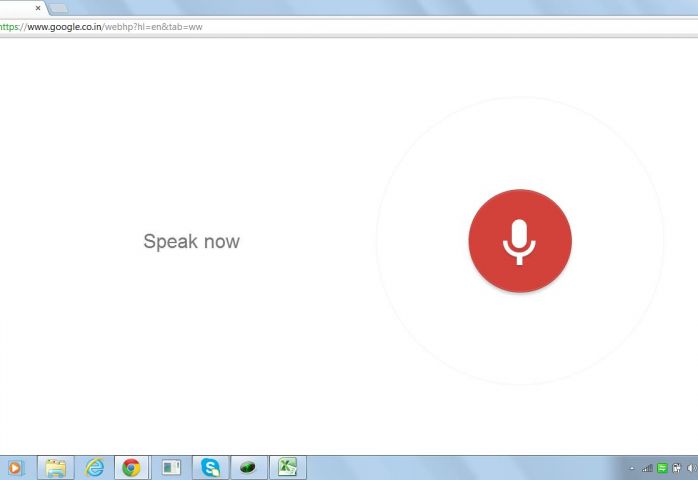Open Windows Media Player from taskbar
This screenshot has width=698, height=480.
click(15, 467)
